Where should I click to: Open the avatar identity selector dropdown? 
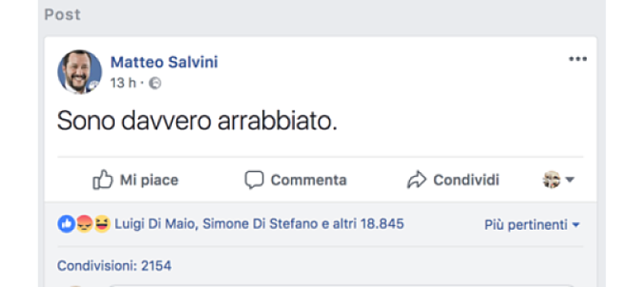coord(558,180)
